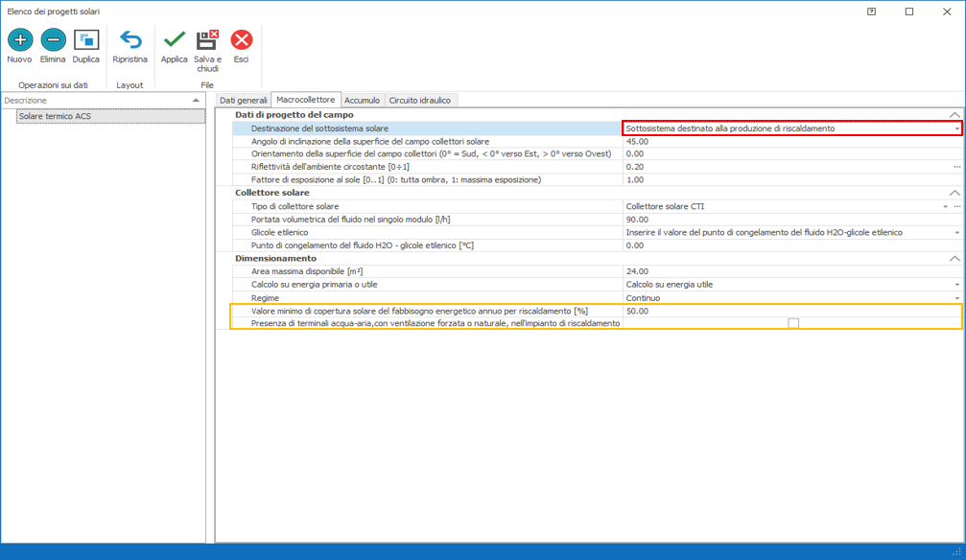Collapse the Dimensionamento section
Image resolution: width=966 pixels, height=560 pixels.
pos(954,259)
